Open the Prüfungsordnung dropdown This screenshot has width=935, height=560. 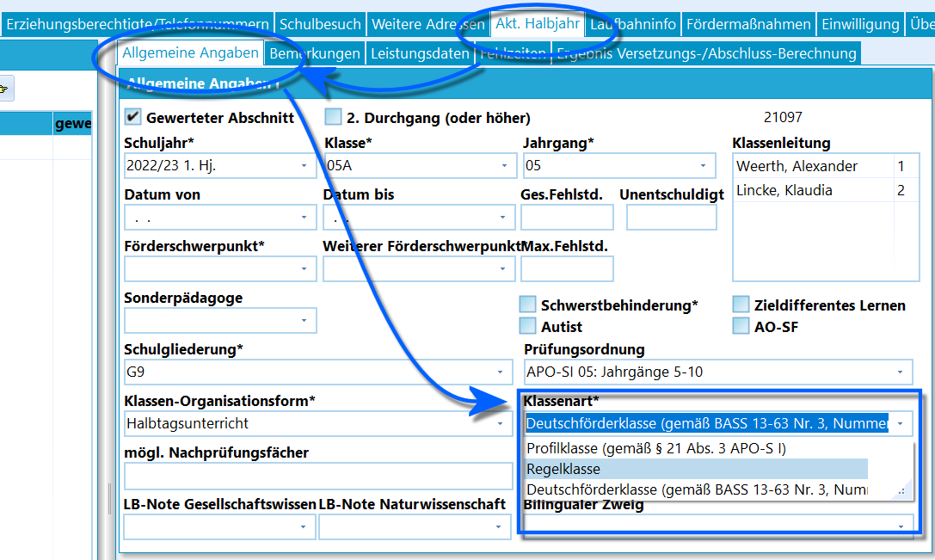coord(901,372)
